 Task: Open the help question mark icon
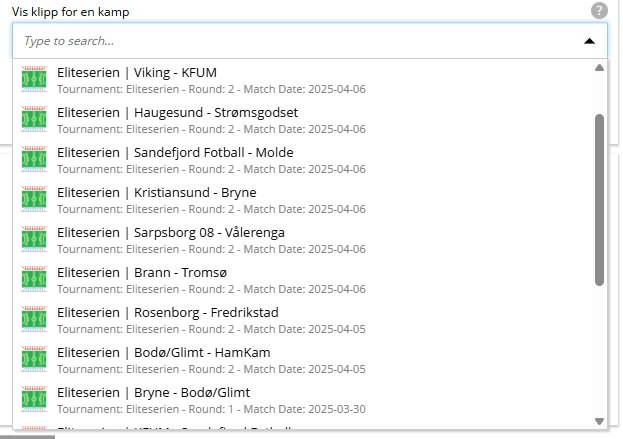coord(599,10)
